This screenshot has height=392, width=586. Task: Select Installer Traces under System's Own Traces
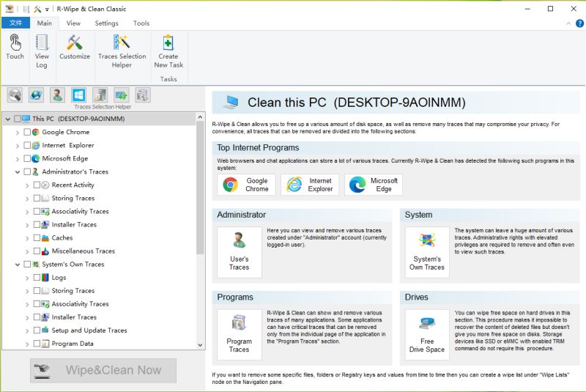(x=74, y=317)
